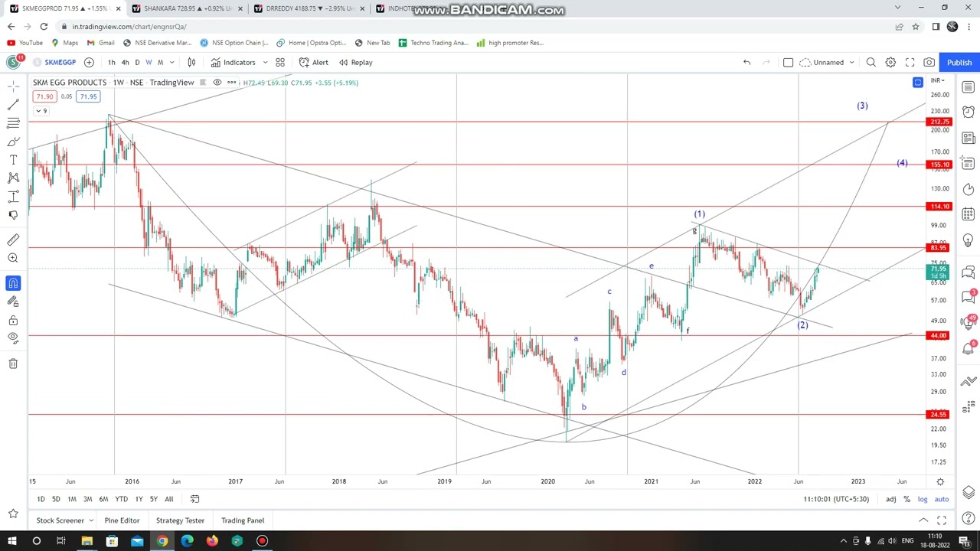Open the Indicators dialog
Screen dimensions: 980x551
tap(234, 62)
